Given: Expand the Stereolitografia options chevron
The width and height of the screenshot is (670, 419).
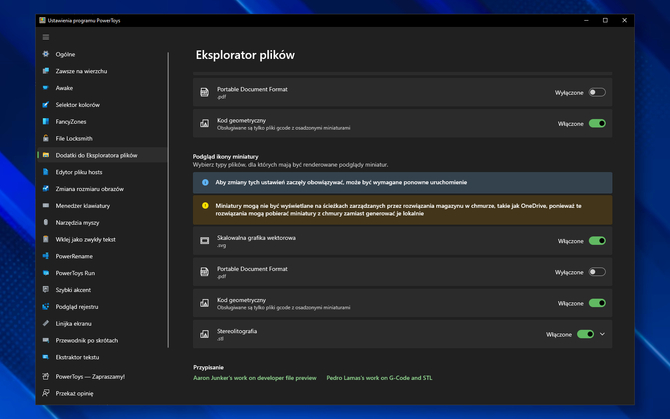Looking at the screenshot, I should (602, 334).
